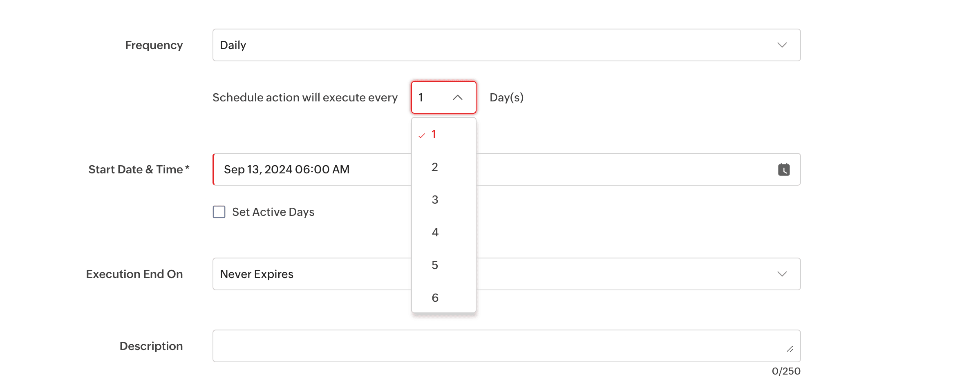
Task: Click the Day(s) unit label
Action: click(506, 97)
